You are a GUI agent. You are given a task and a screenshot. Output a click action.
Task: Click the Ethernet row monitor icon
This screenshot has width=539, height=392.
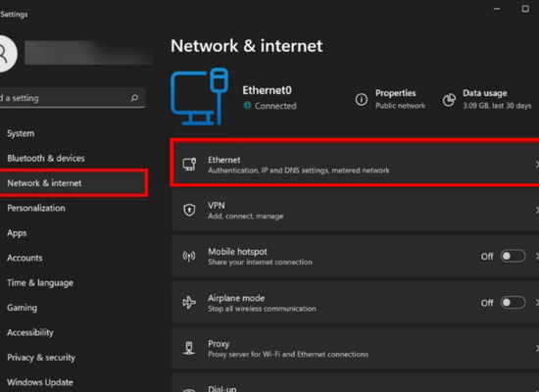189,165
